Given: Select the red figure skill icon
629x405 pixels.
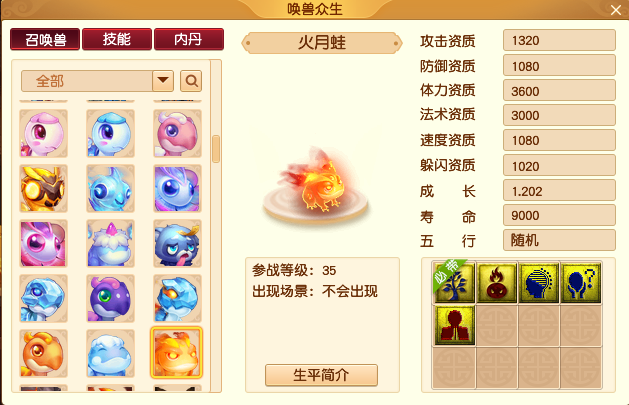Looking at the screenshot, I should click(x=454, y=325).
